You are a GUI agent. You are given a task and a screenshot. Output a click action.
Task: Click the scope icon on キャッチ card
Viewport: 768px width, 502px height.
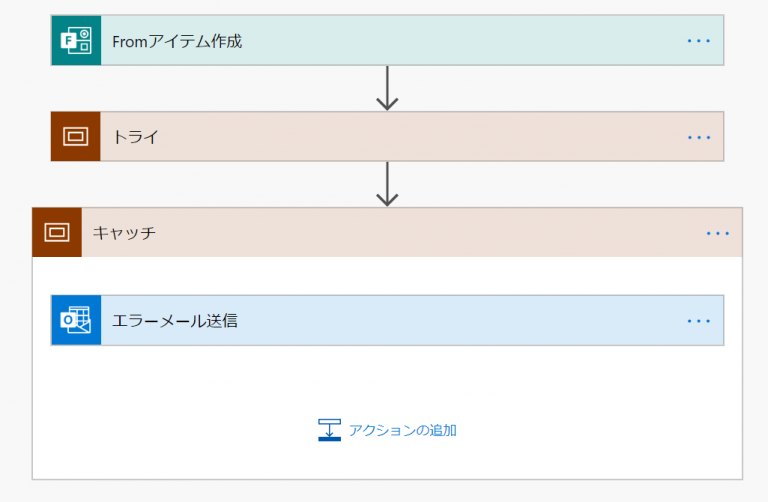tap(57, 232)
